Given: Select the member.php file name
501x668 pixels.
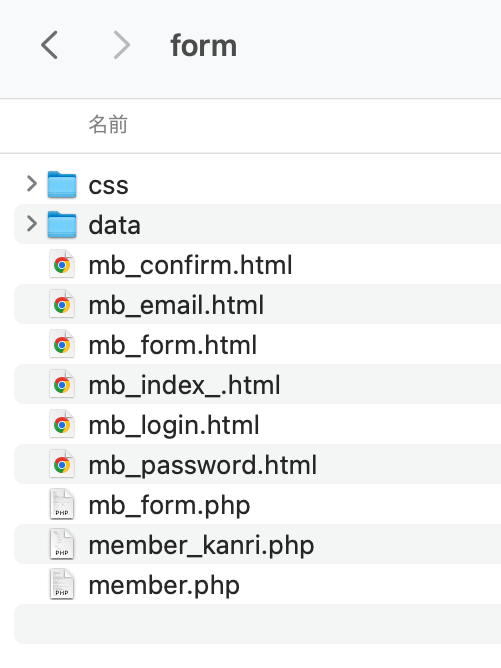Looking at the screenshot, I should point(164,585).
